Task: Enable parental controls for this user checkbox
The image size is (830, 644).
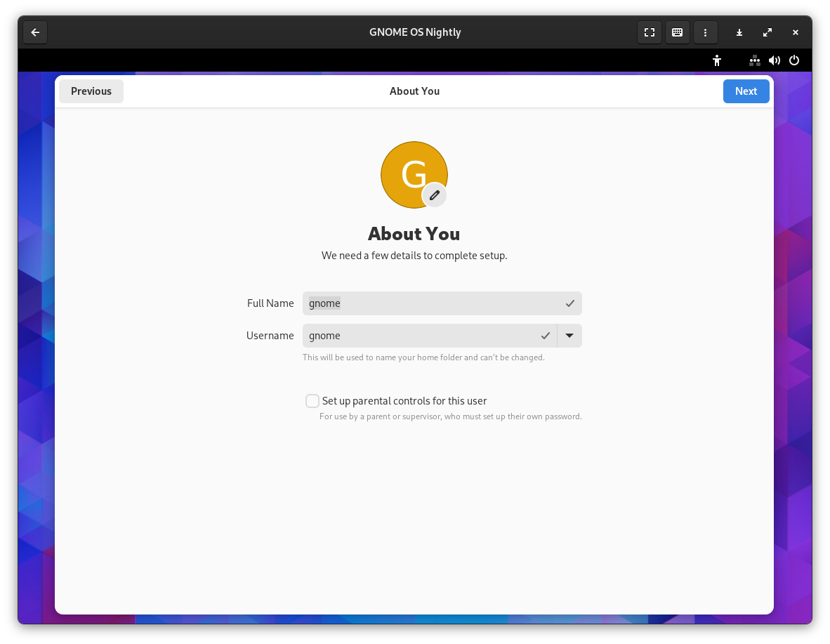Action: click(312, 401)
